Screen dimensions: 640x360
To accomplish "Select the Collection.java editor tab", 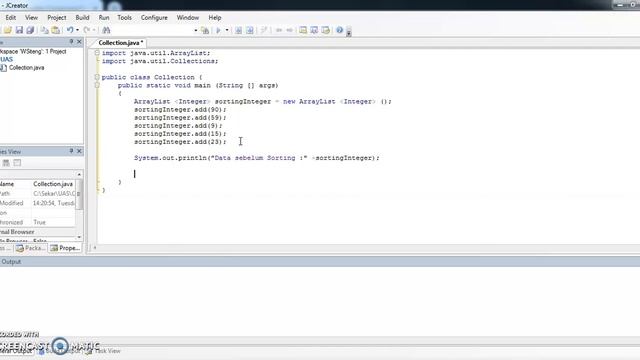I will coord(120,42).
